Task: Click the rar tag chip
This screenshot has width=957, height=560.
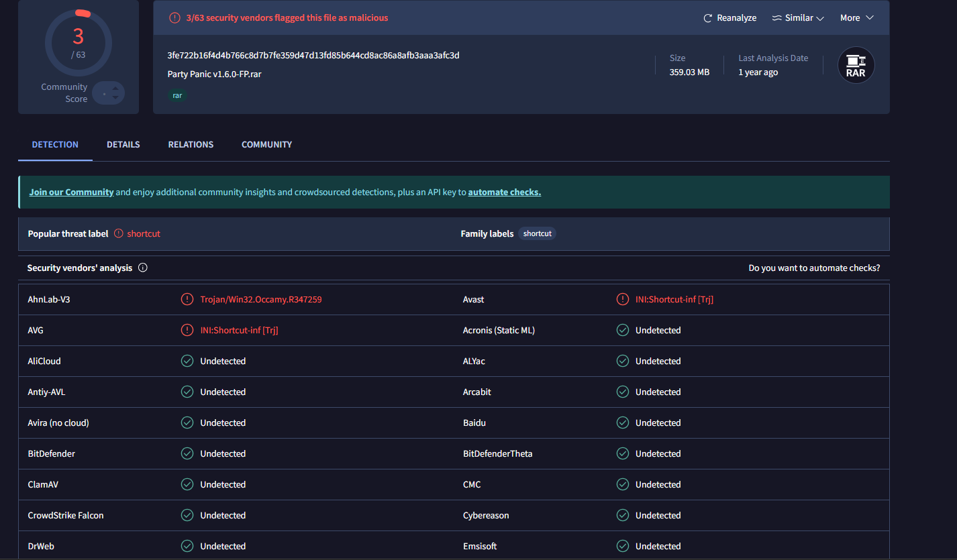Action: tap(177, 95)
